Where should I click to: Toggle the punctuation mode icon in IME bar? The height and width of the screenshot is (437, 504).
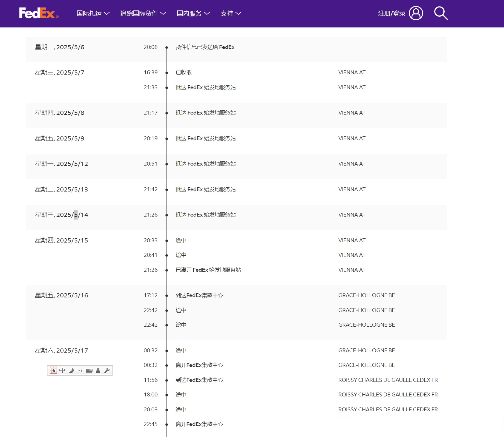click(80, 370)
